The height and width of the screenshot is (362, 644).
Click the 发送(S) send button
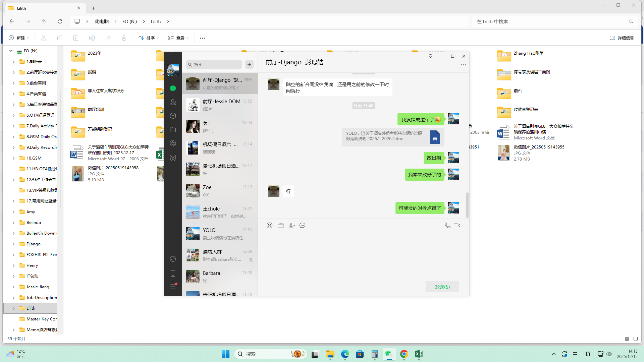[x=442, y=287]
